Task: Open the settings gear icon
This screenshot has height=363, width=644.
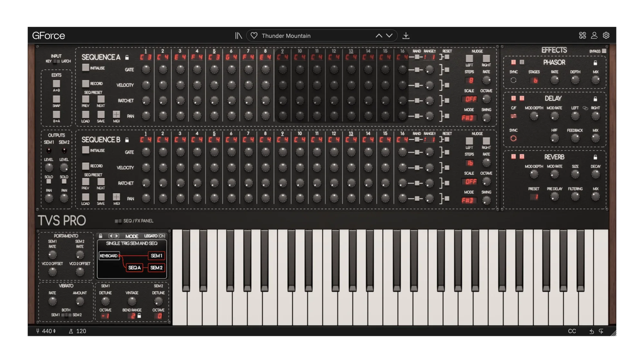Action: (606, 35)
